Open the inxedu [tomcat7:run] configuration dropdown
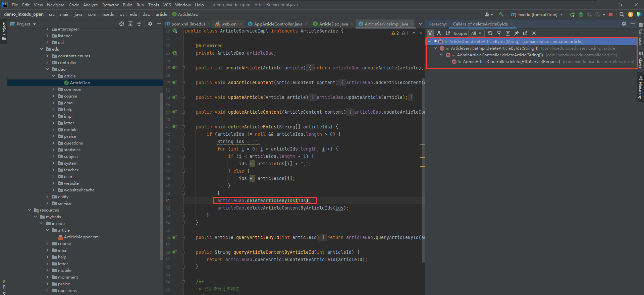The image size is (644, 295). [x=537, y=14]
